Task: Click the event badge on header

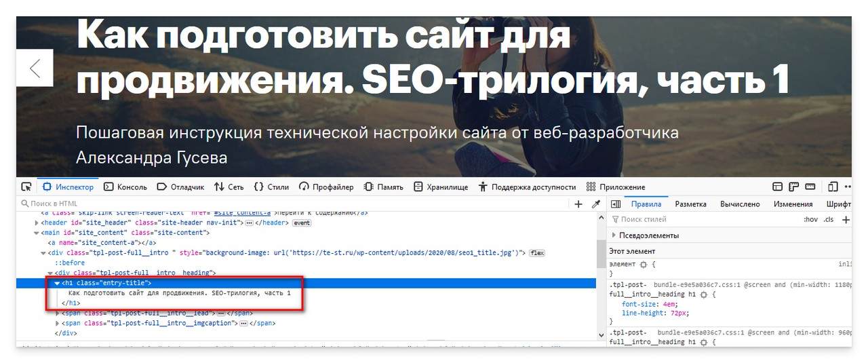Action: click(302, 223)
